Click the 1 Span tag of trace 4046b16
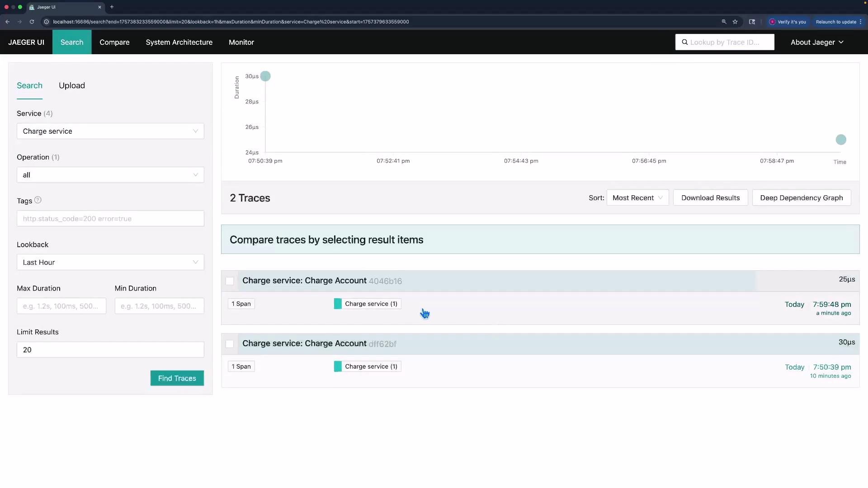The width and height of the screenshot is (868, 488). (x=241, y=304)
